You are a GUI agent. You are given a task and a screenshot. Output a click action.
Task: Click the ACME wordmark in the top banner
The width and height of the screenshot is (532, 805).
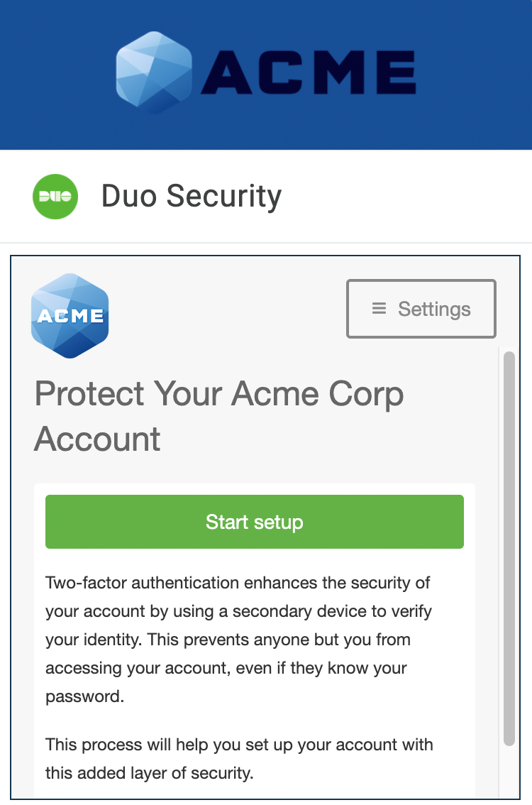(x=309, y=74)
